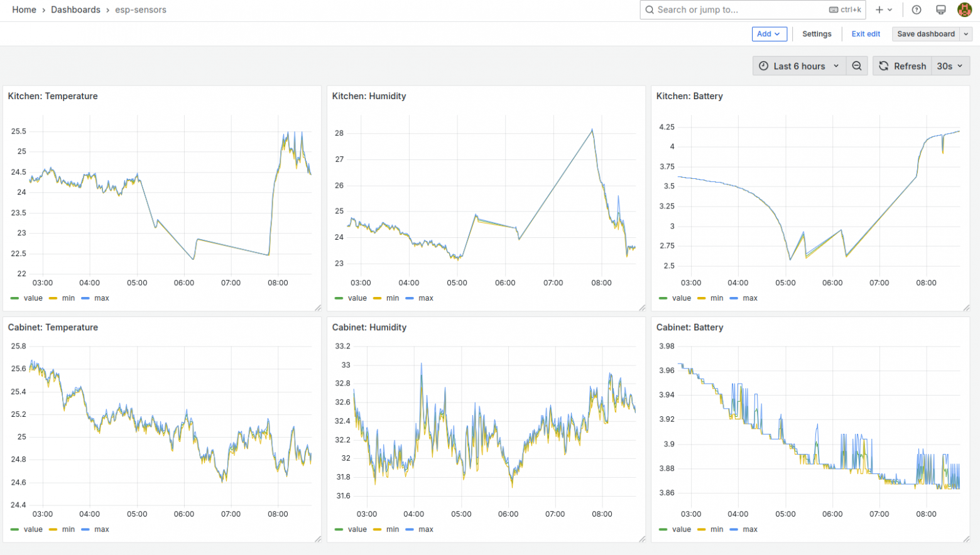This screenshot has width=980, height=555.
Task: Click the Refresh dashboard button
Action: click(x=902, y=66)
